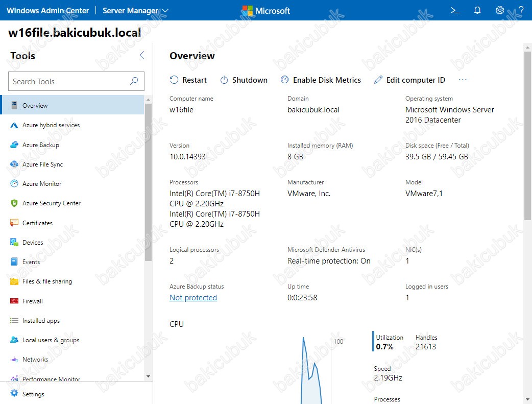532x404 pixels.
Task: Click the Edit computer ID pencil icon
Action: coord(378,80)
